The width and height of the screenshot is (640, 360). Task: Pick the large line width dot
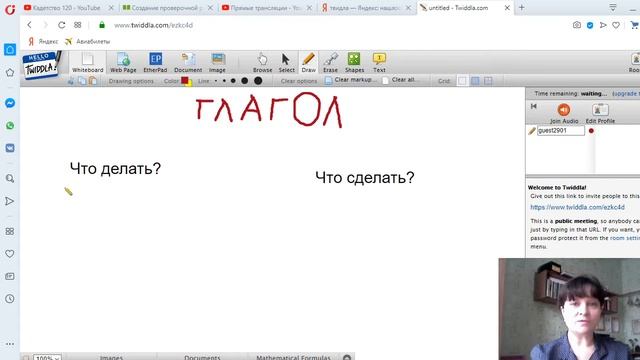pyautogui.click(x=244, y=81)
